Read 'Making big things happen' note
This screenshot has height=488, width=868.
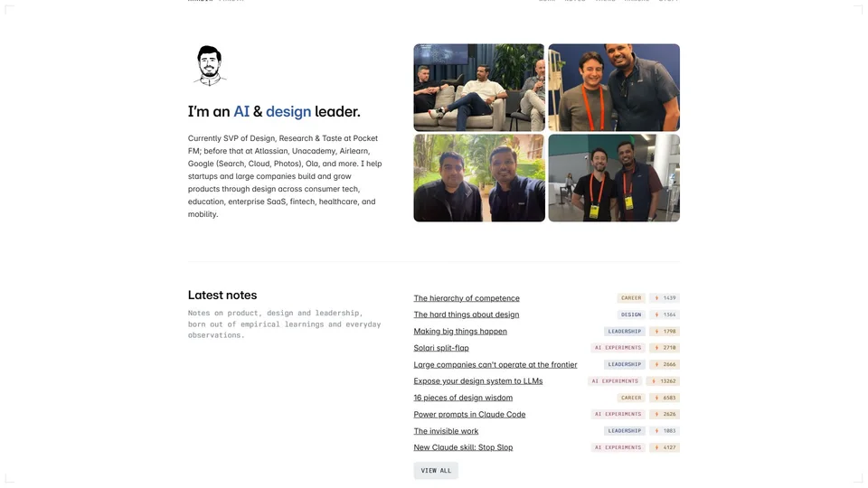tap(460, 331)
